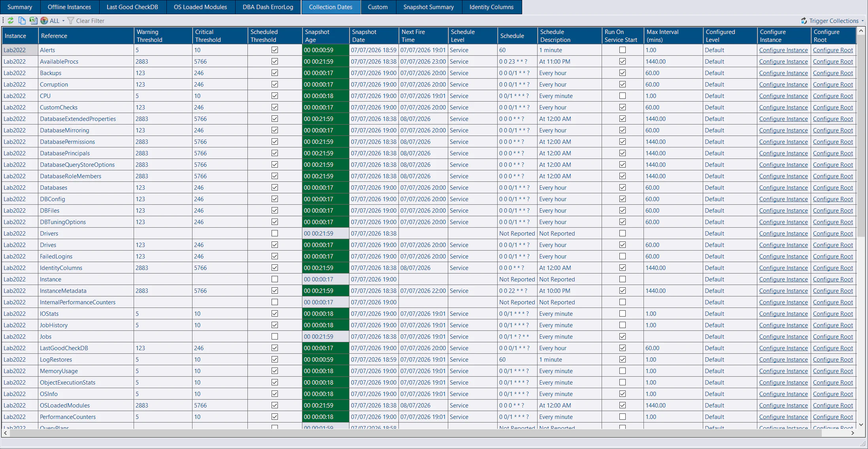Click the Export to Excel icon

click(x=33, y=21)
